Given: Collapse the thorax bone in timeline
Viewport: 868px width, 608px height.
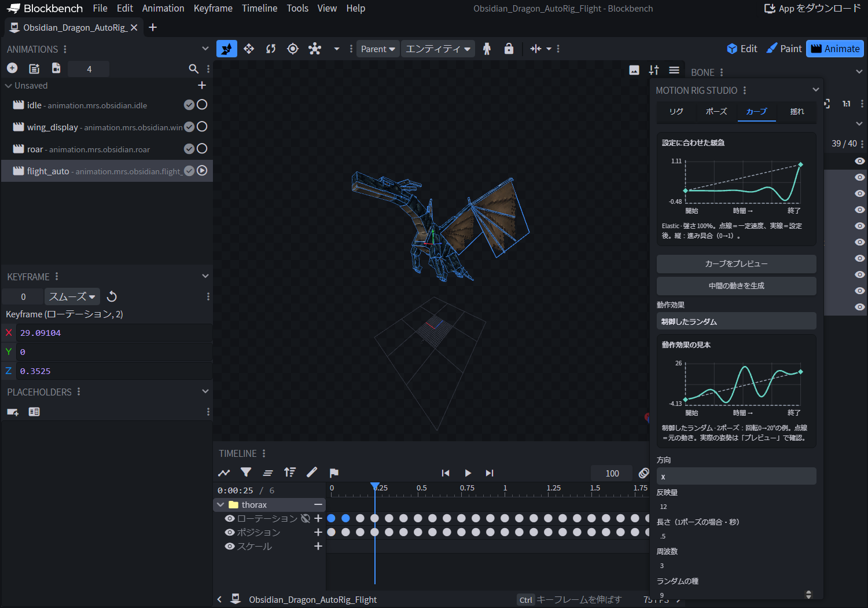Looking at the screenshot, I should (x=220, y=505).
